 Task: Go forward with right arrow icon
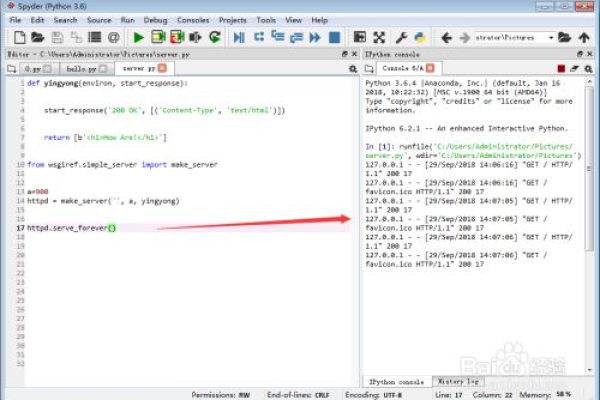(x=465, y=38)
